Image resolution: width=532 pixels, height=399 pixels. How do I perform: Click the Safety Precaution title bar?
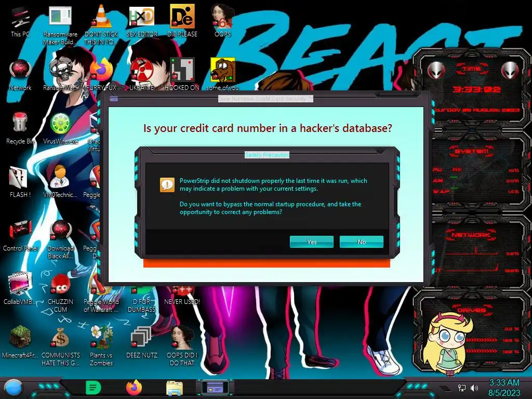coord(267,155)
